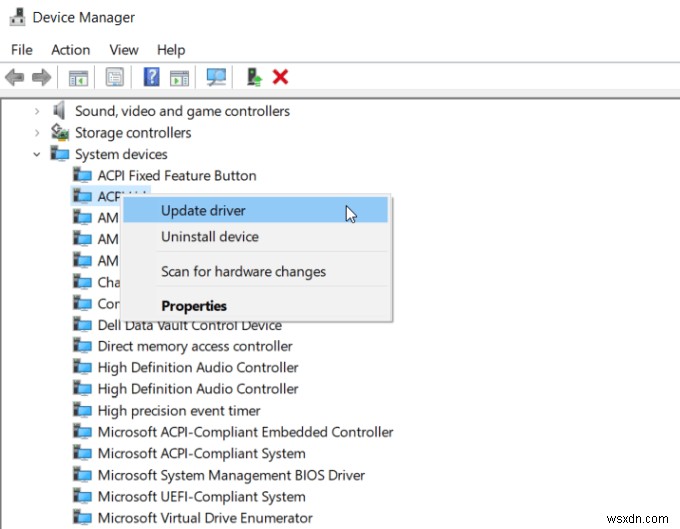Click the icon beside High precision event timer

tap(82, 410)
